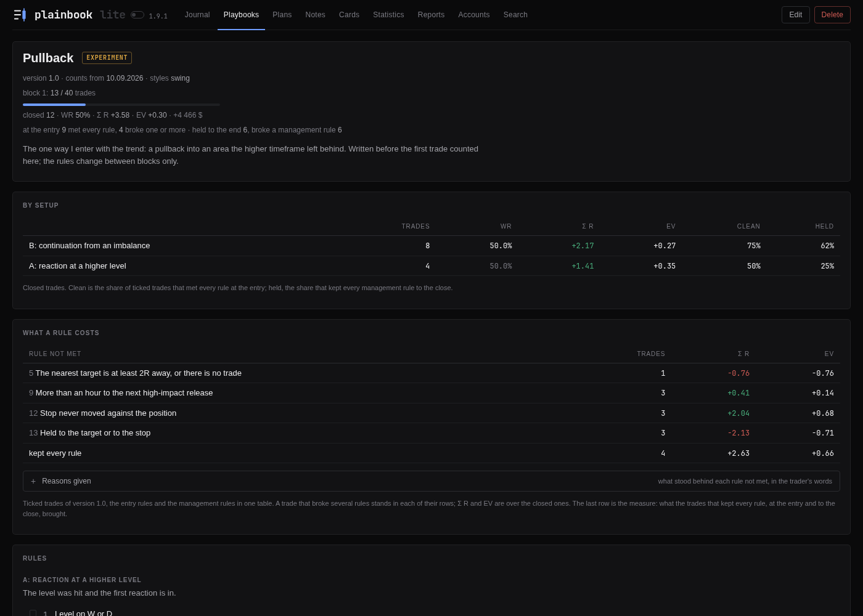Click the plainbook app name

[63, 15]
